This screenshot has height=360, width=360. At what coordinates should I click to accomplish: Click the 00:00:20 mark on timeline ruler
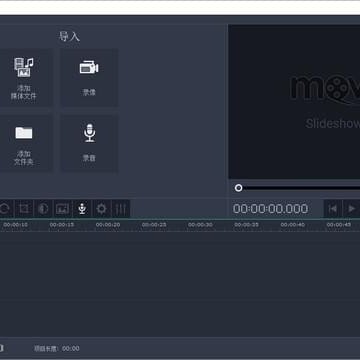click(108, 225)
